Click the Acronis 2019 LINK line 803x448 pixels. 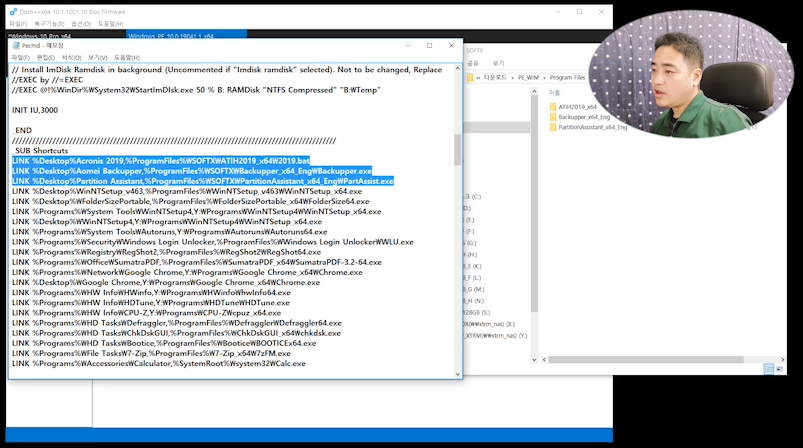click(x=161, y=161)
